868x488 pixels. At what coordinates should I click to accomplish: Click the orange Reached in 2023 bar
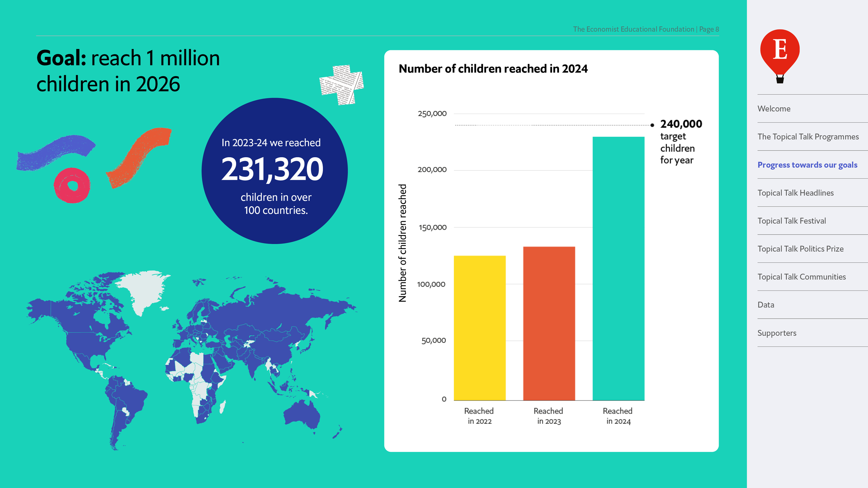pos(549,323)
